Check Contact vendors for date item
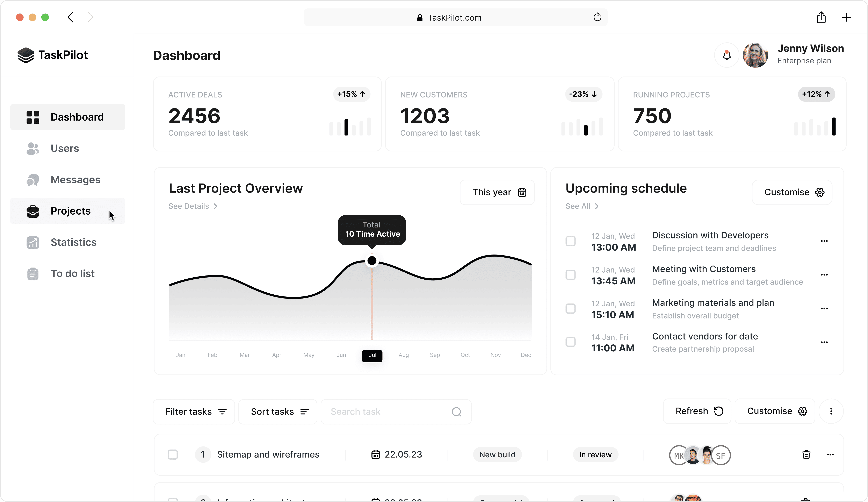Screen dimensions: 868x502 coord(571,342)
